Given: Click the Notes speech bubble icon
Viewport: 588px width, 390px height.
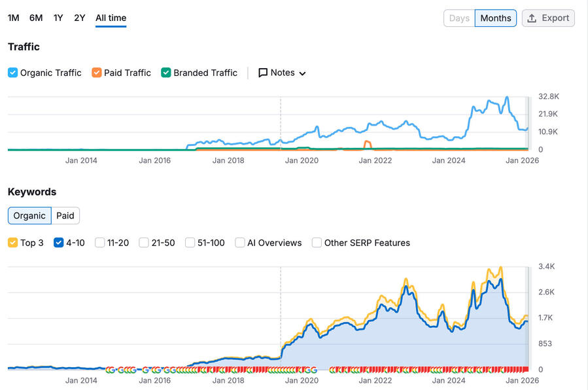Looking at the screenshot, I should 263,73.
